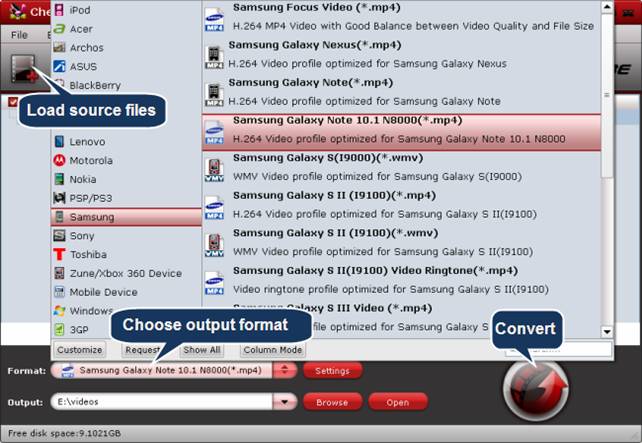Screen dimensions: 642x443
Task: Toggle the checked source file checkbox
Action: (13, 101)
